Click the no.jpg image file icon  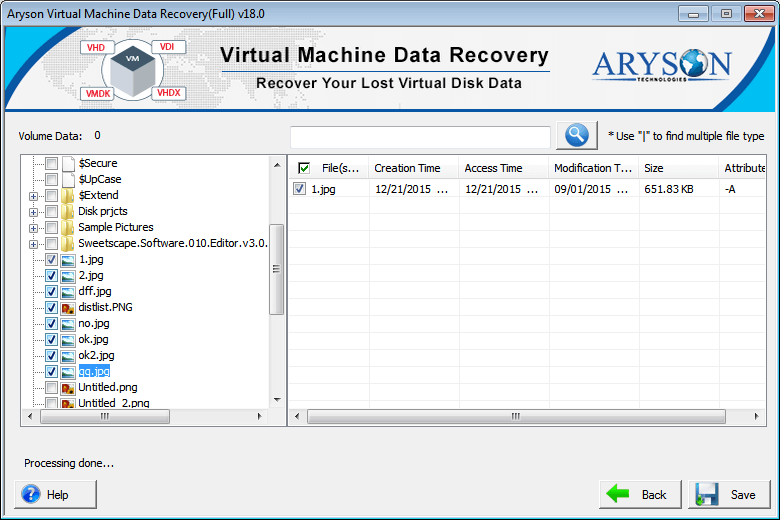pos(68,324)
